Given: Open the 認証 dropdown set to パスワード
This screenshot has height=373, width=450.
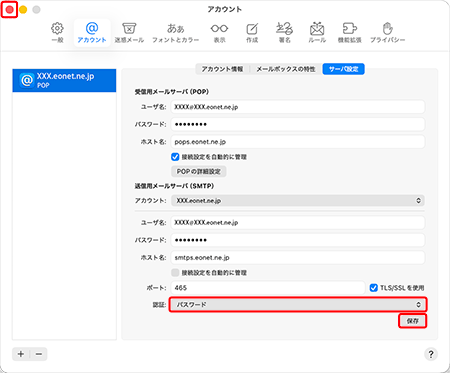Looking at the screenshot, I should pos(298,305).
